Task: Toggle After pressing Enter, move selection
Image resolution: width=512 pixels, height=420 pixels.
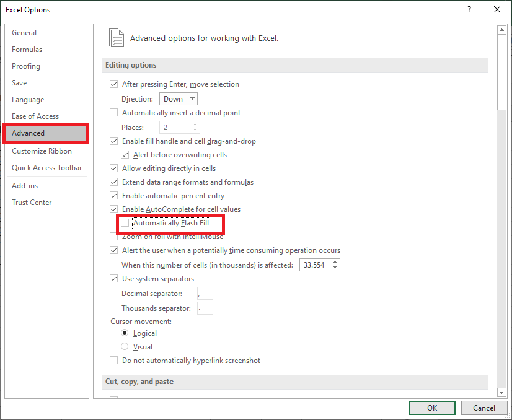Action: pyautogui.click(x=113, y=84)
